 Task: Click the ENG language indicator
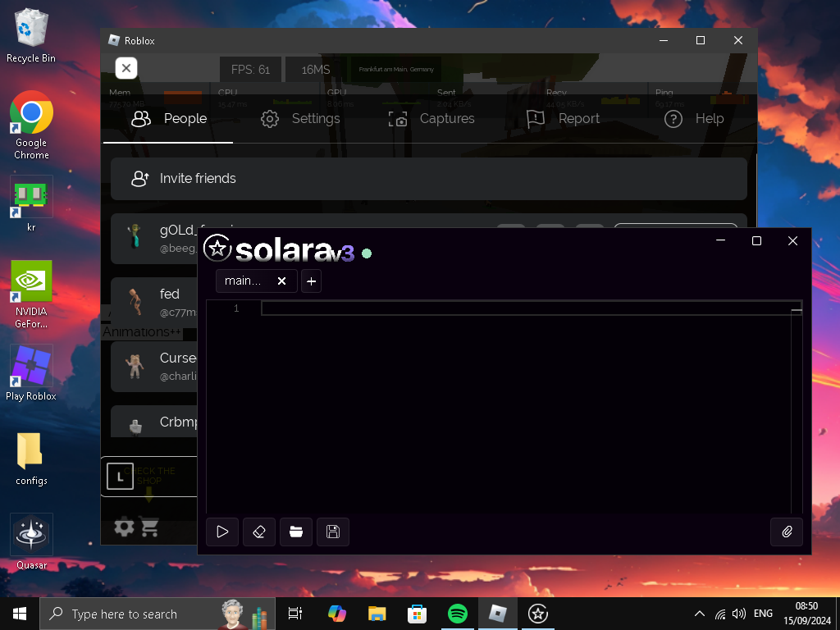point(764,614)
